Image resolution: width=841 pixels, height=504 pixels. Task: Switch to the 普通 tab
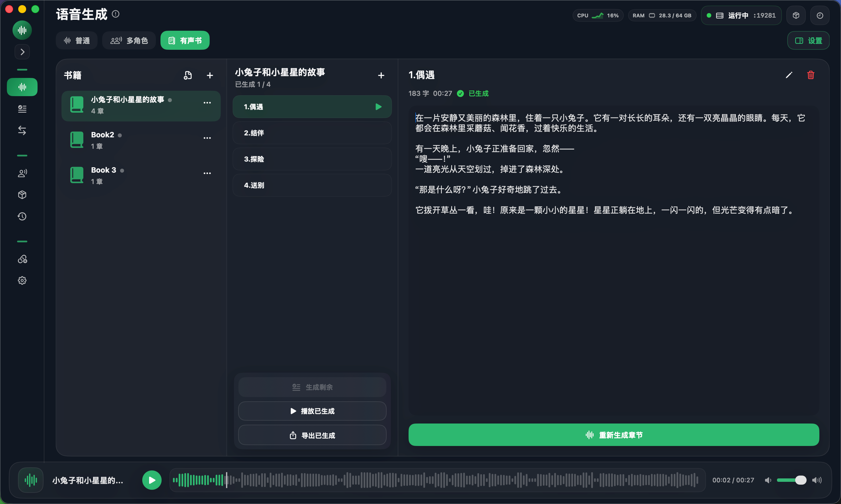77,41
